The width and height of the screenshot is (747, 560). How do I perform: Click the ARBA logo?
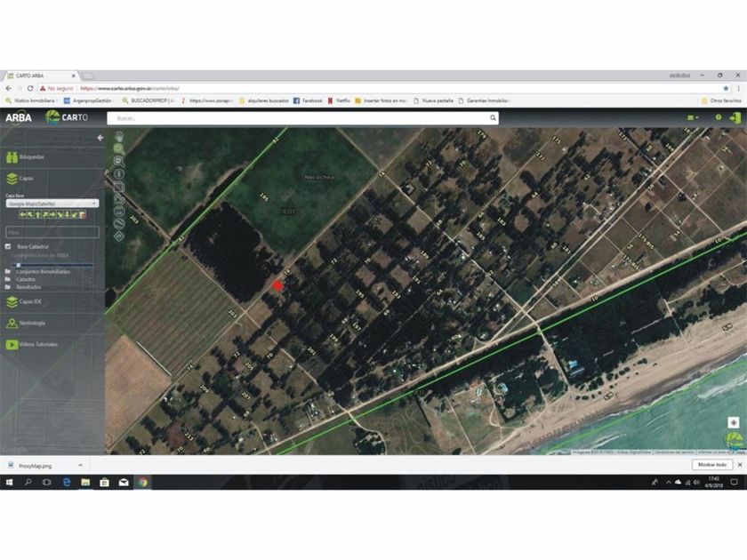(19, 117)
